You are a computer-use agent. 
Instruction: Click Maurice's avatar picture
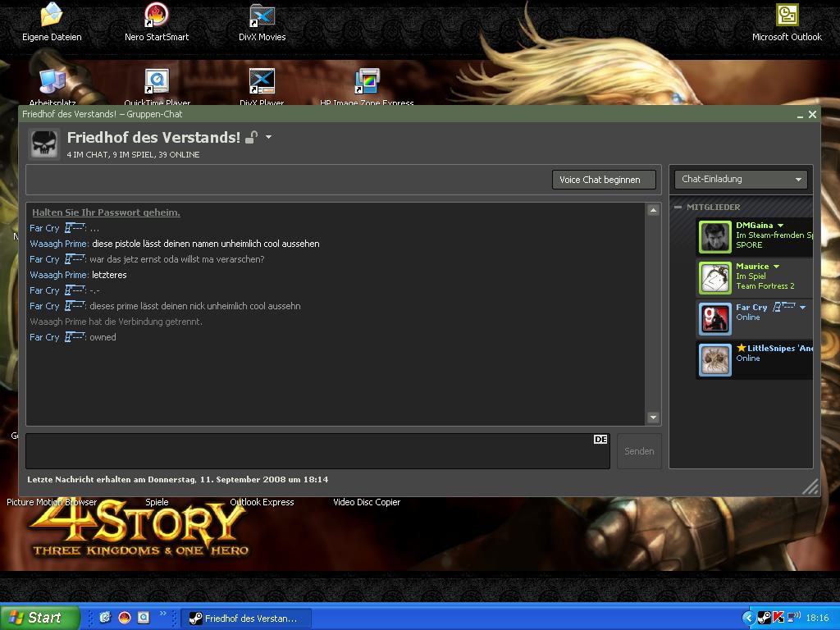click(715, 278)
